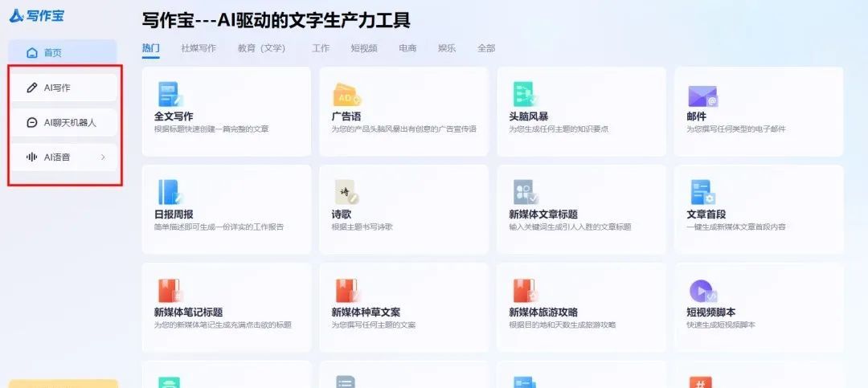This screenshot has width=868, height=388.
Task: Open the 头脑风暴 card title
Action: click(529, 116)
